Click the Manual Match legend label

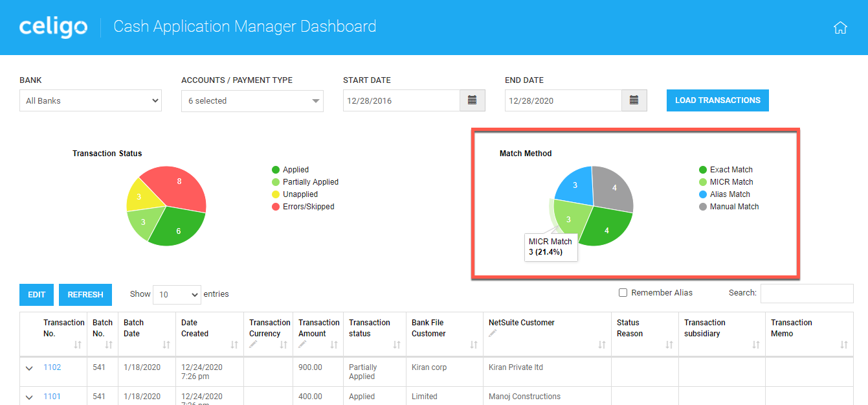tap(735, 207)
